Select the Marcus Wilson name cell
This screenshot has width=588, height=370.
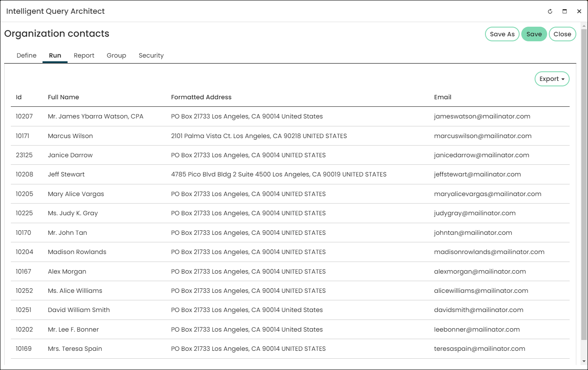click(70, 136)
